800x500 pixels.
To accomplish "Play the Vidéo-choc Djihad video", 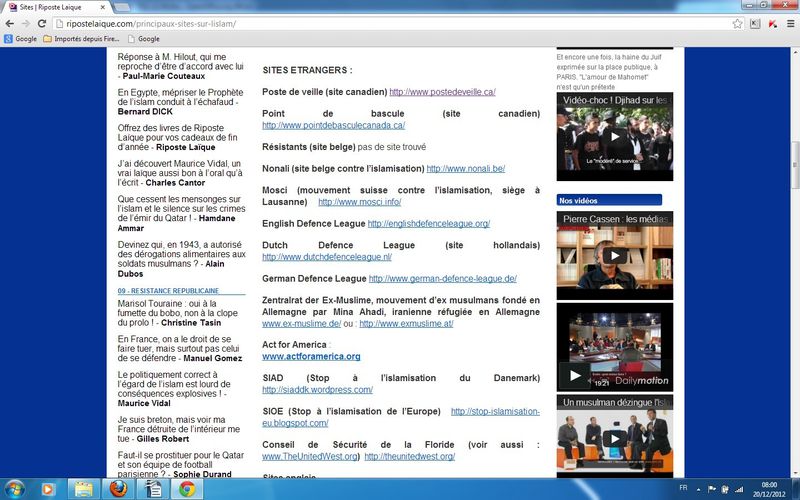I will 615,137.
